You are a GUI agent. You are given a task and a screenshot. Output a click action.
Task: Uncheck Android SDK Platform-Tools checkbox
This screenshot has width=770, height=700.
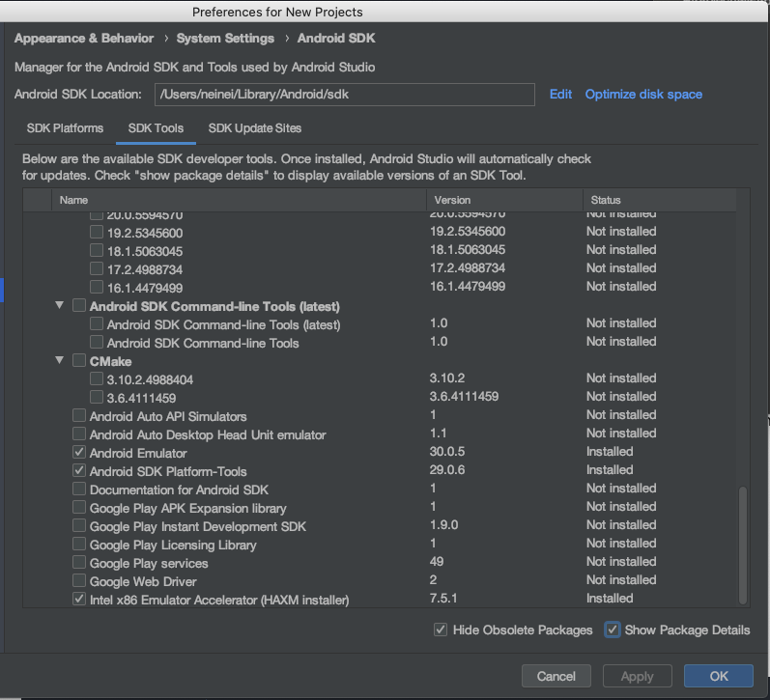pyautogui.click(x=79, y=470)
